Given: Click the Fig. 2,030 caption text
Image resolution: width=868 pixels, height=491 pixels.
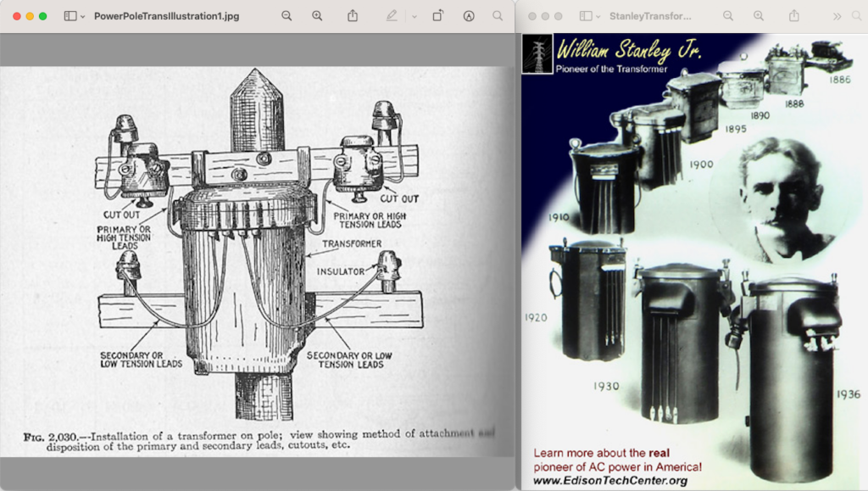Looking at the screenshot, I should pyautogui.click(x=259, y=440).
